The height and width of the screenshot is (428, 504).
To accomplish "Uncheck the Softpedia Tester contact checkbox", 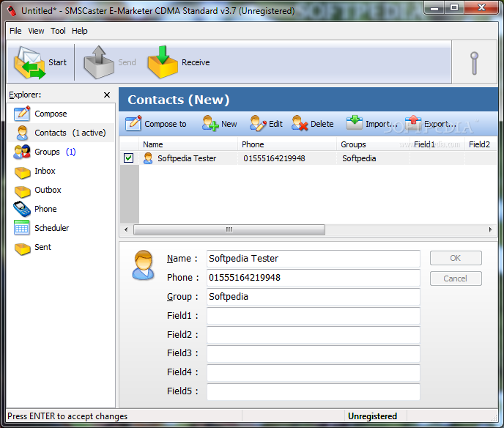I will (x=129, y=158).
